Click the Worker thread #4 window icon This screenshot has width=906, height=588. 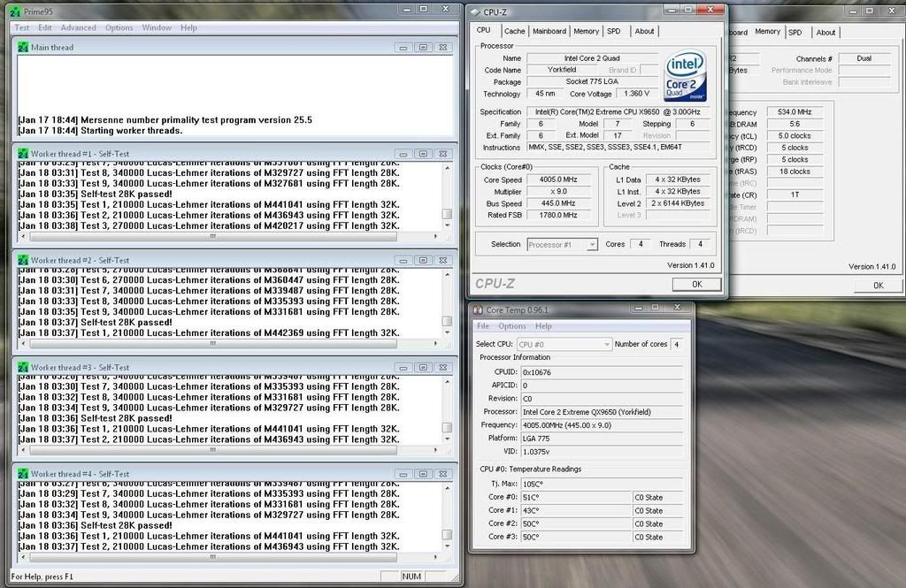point(23,474)
